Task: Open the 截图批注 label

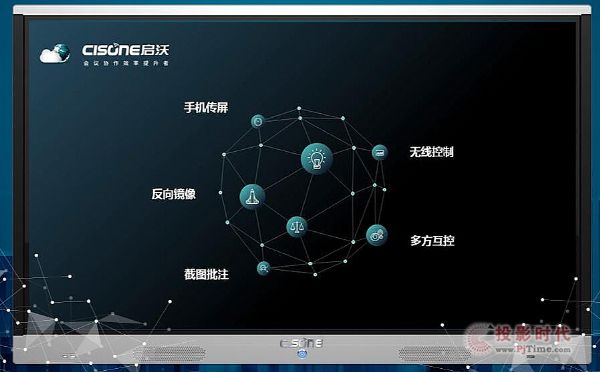Action: click(x=206, y=274)
